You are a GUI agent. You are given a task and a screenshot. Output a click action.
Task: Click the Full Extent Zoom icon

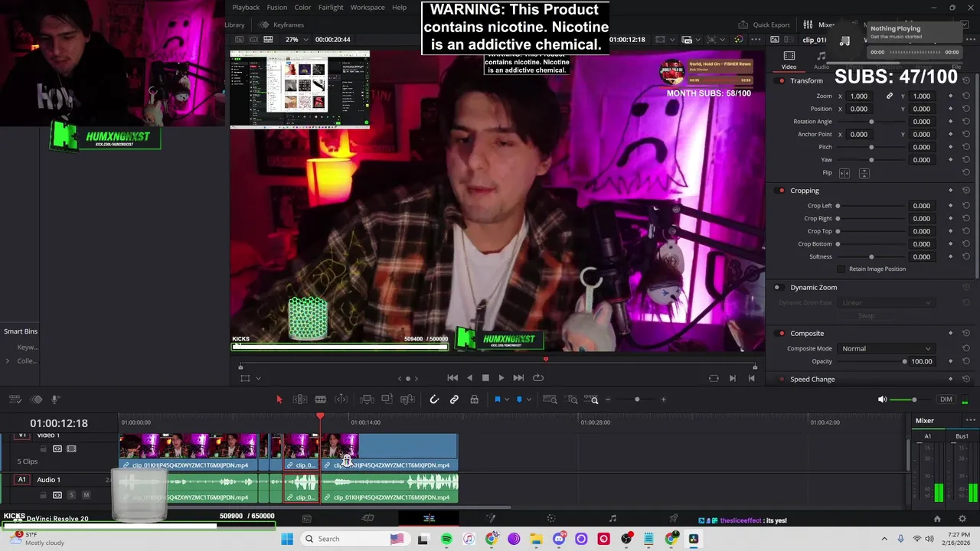[x=550, y=399]
